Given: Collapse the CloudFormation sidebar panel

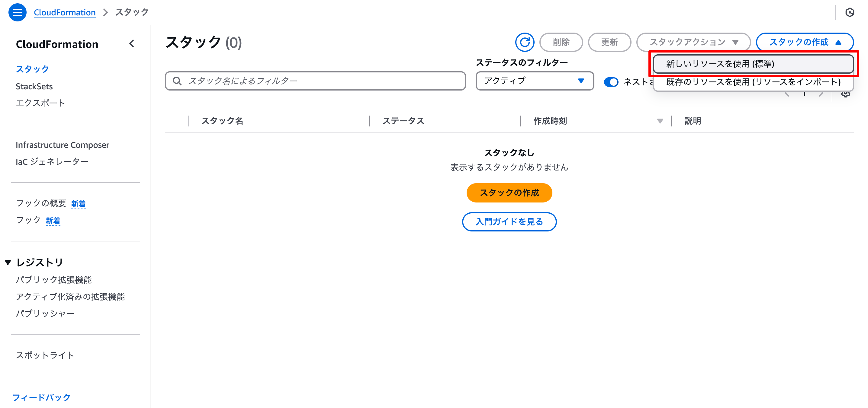Looking at the screenshot, I should [132, 44].
